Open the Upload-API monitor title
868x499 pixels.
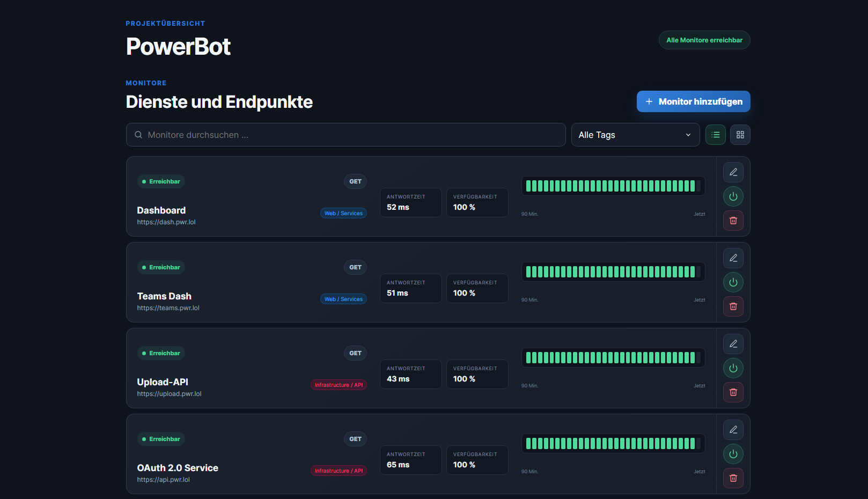pos(163,382)
